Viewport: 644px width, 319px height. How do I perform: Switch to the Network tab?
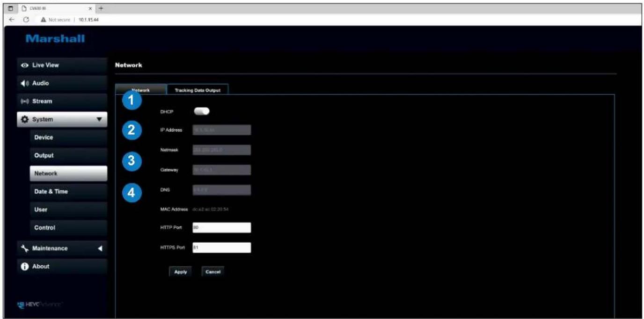coord(140,90)
